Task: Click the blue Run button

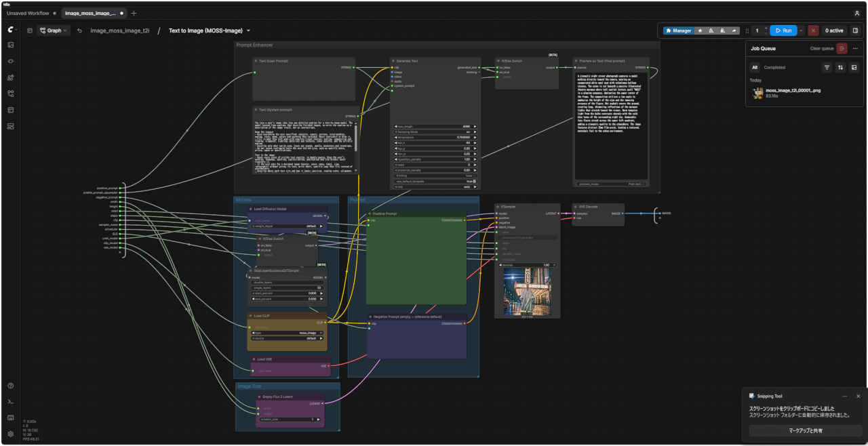Action: click(x=783, y=31)
